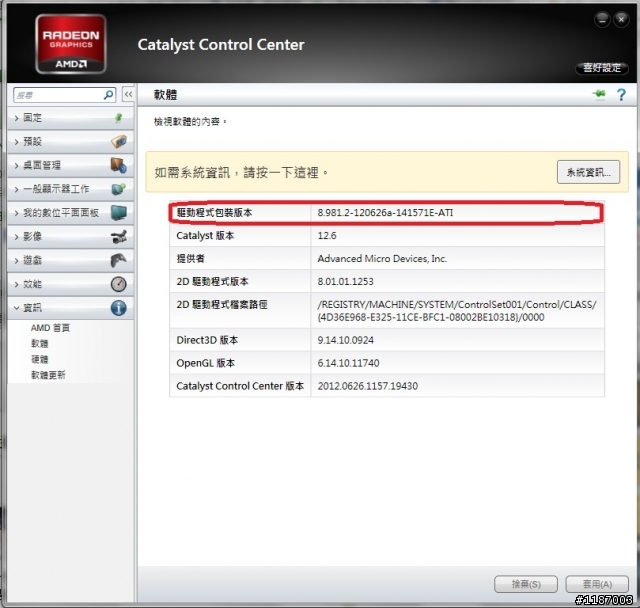Image resolution: width=640 pixels, height=608 pixels.
Task: Click the 提供者 row label
Action: 191,258
